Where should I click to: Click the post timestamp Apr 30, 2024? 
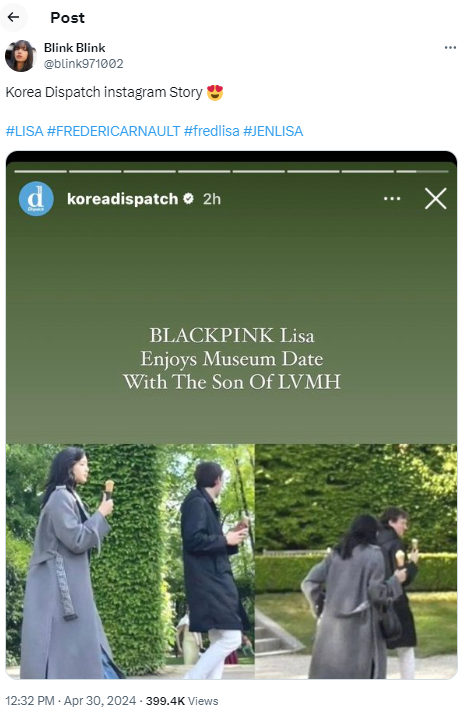[x=100, y=701]
